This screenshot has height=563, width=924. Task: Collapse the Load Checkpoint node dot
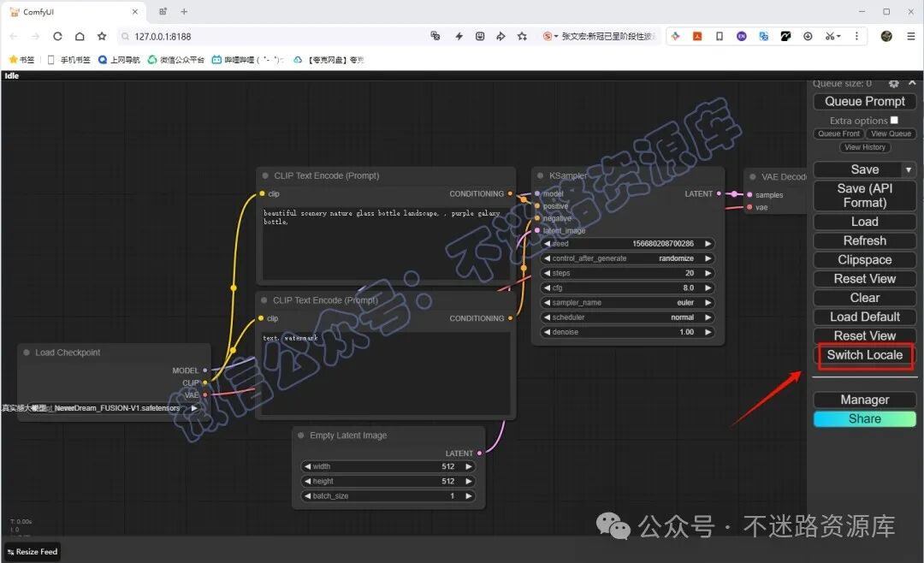pyautogui.click(x=27, y=353)
